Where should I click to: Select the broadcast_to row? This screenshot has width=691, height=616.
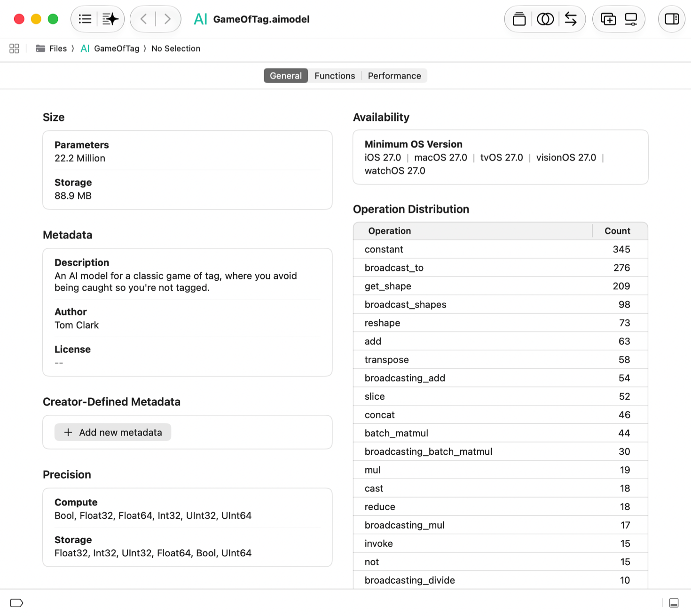point(501,268)
